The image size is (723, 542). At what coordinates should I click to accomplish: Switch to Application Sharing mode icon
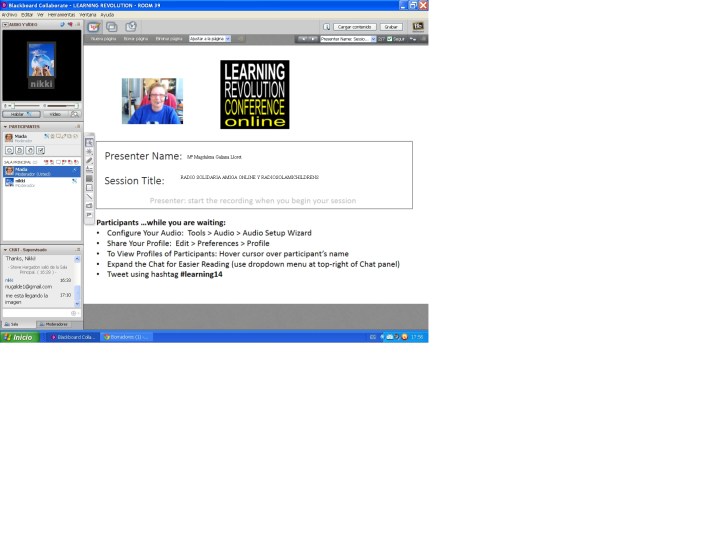(112, 27)
